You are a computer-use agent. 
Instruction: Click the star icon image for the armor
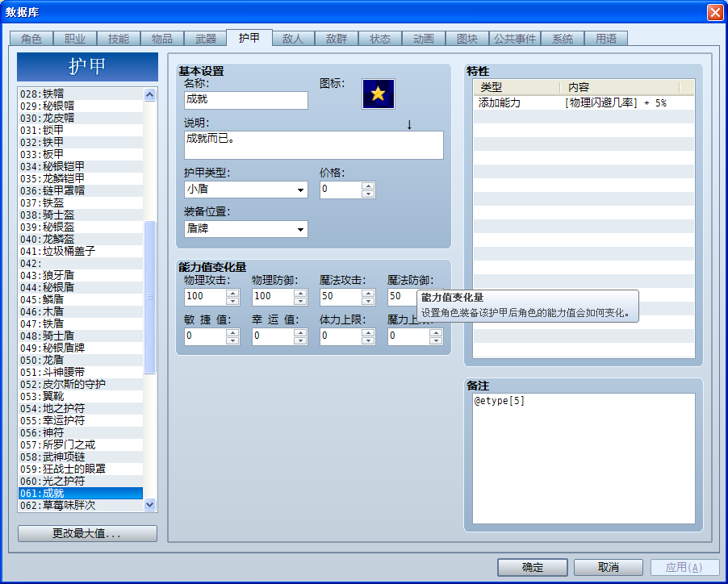coord(378,94)
